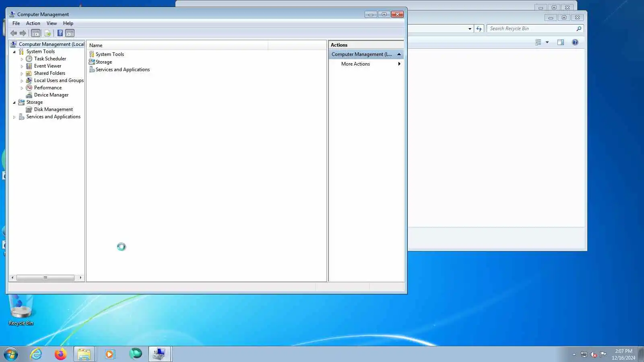Image resolution: width=644 pixels, height=362 pixels.
Task: Expand the Shared Folders branch
Action: point(22,74)
